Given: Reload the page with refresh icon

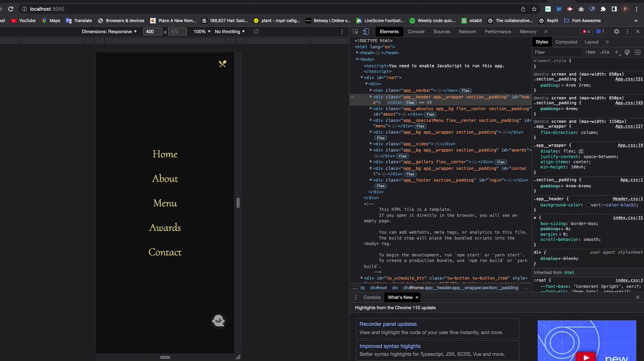Looking at the screenshot, I should (x=11, y=9).
